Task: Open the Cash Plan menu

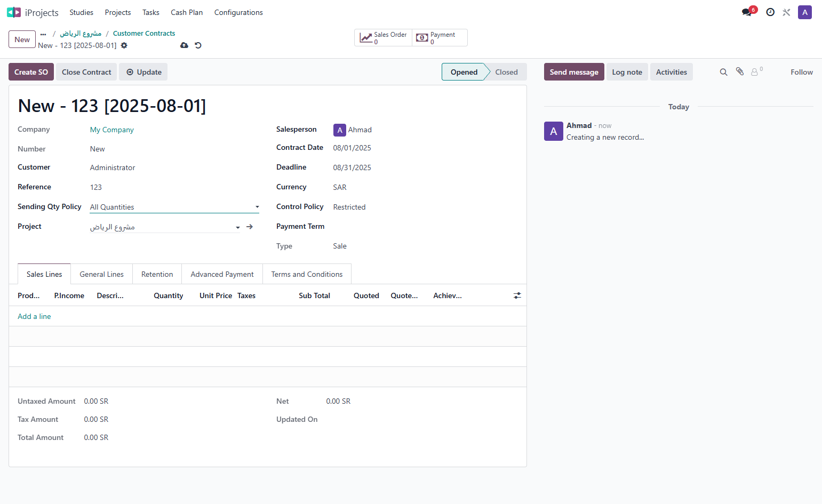Action: coord(187,12)
